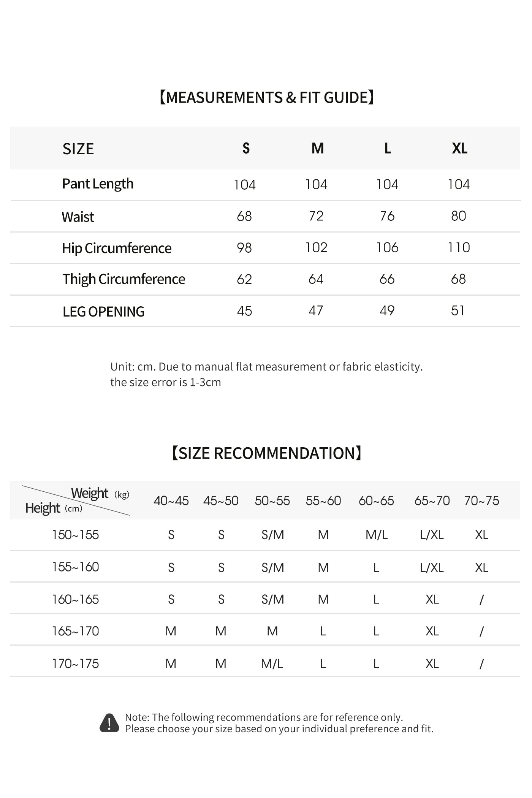Image resolution: width=532 pixels, height=798 pixels.
Task: Click the M/L cell in the 170~175 row
Action: (x=272, y=663)
